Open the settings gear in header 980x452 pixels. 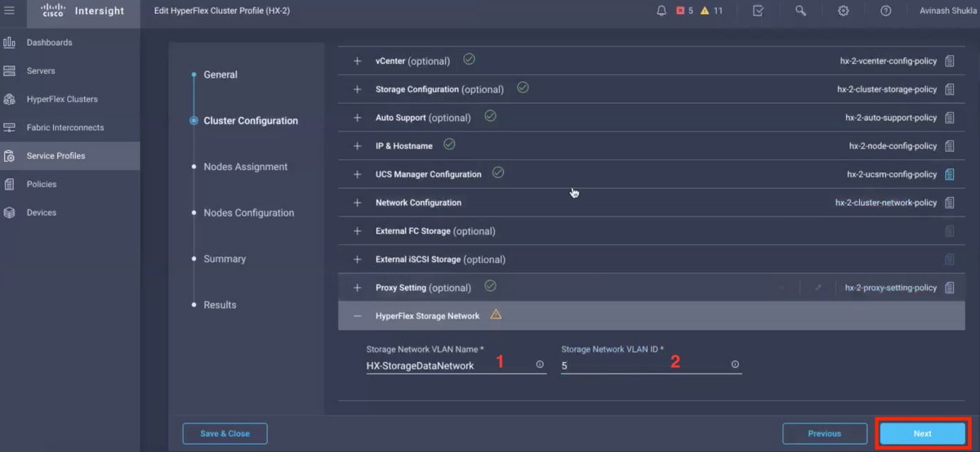(844, 11)
